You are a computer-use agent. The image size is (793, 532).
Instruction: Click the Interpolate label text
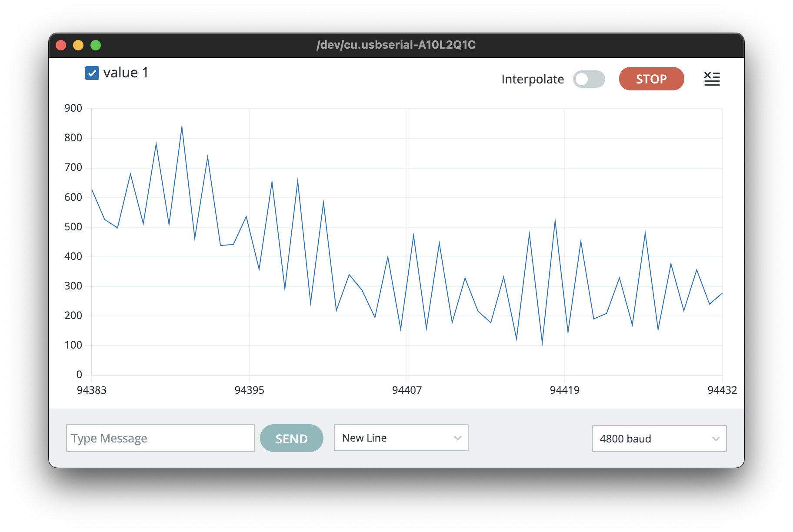(533, 79)
